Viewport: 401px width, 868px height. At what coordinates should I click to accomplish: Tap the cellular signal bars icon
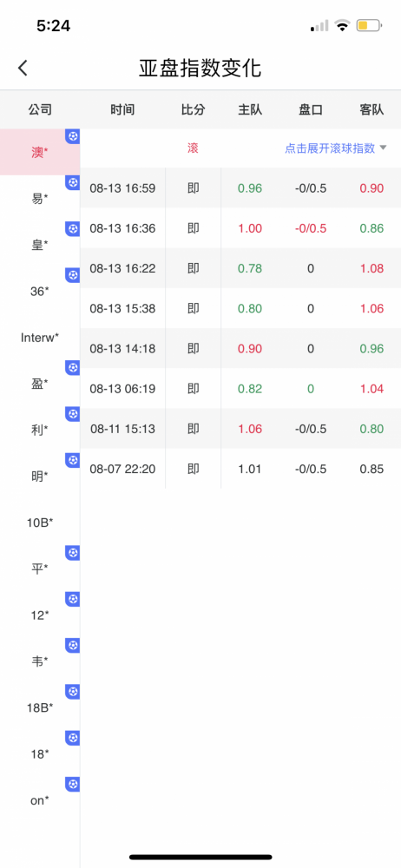[319, 26]
